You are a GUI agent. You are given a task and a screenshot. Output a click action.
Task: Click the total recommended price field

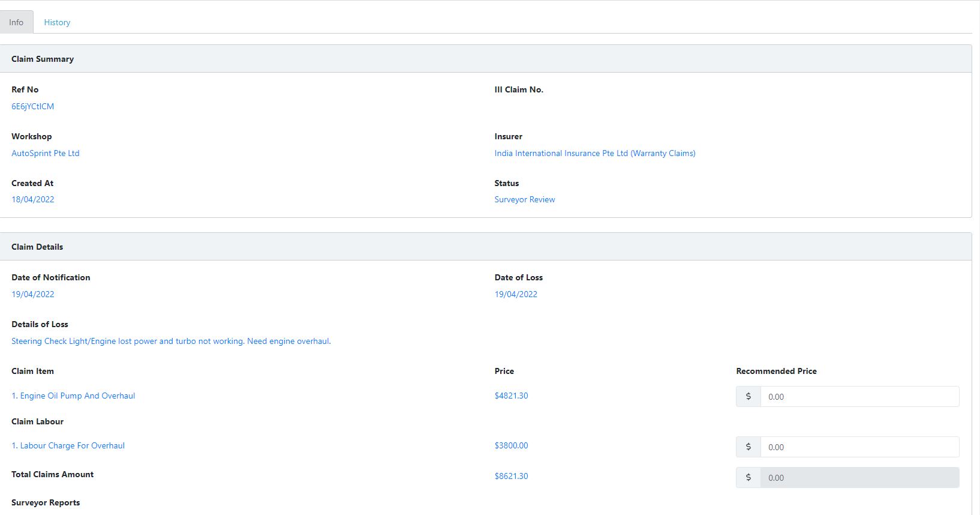(859, 478)
